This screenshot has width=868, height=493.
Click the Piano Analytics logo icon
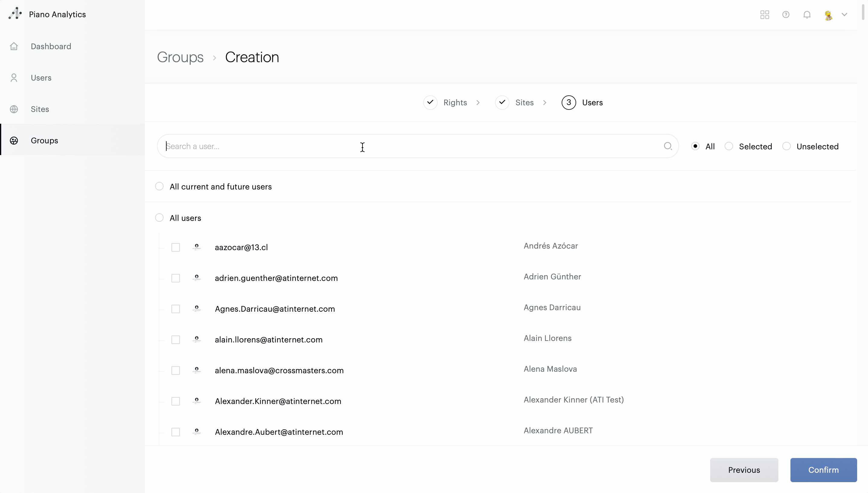click(15, 14)
